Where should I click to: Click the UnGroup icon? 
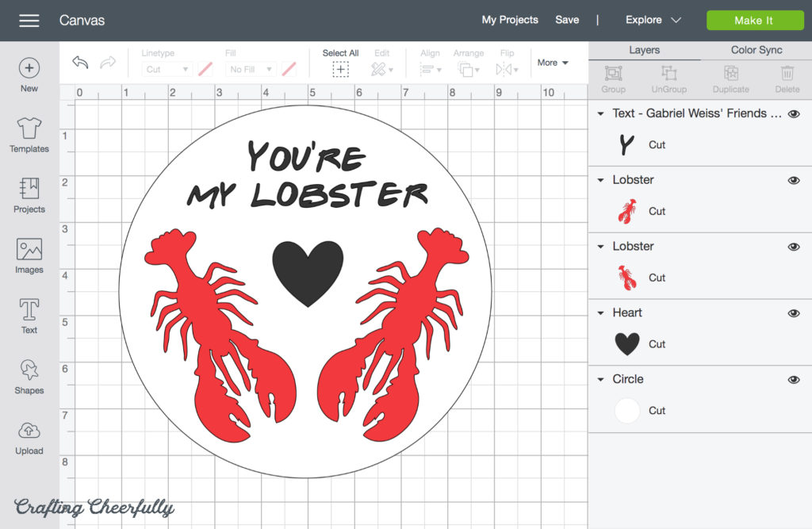(668, 73)
